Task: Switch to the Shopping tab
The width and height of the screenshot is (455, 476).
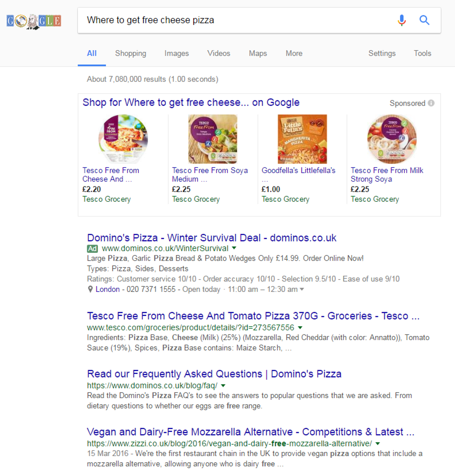Action: [x=130, y=53]
